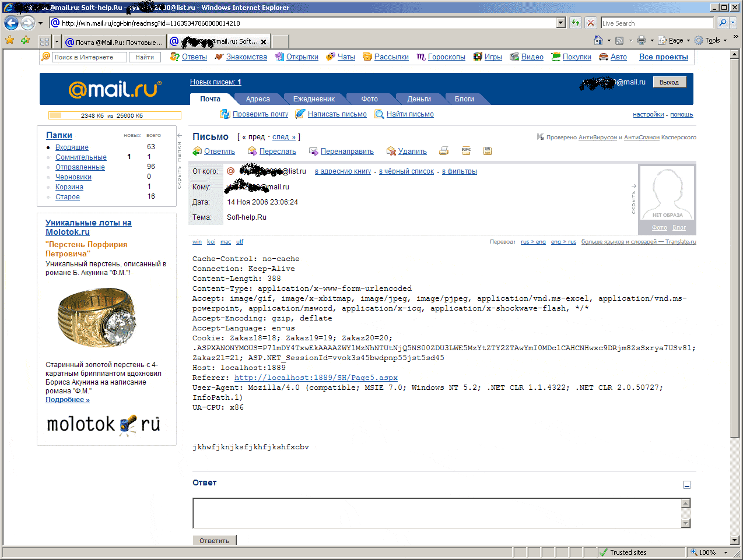Click the browser Forward arrow button
The width and height of the screenshot is (743, 560).
[27, 23]
